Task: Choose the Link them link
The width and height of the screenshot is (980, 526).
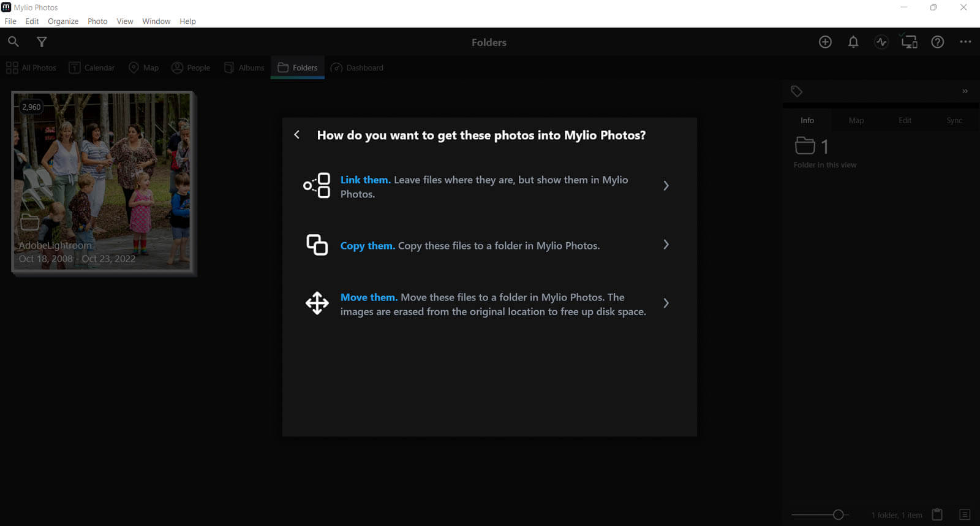Action: [365, 180]
